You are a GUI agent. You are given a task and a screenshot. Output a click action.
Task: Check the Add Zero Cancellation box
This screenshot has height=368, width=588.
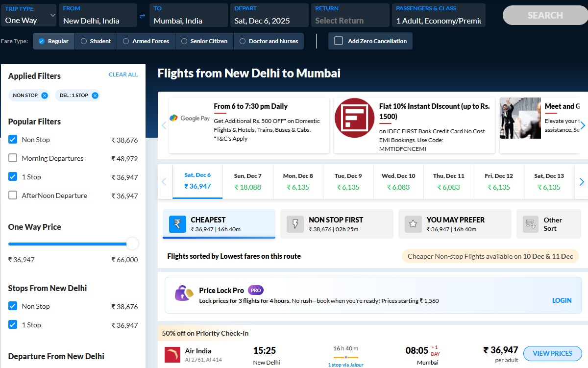pyautogui.click(x=339, y=41)
